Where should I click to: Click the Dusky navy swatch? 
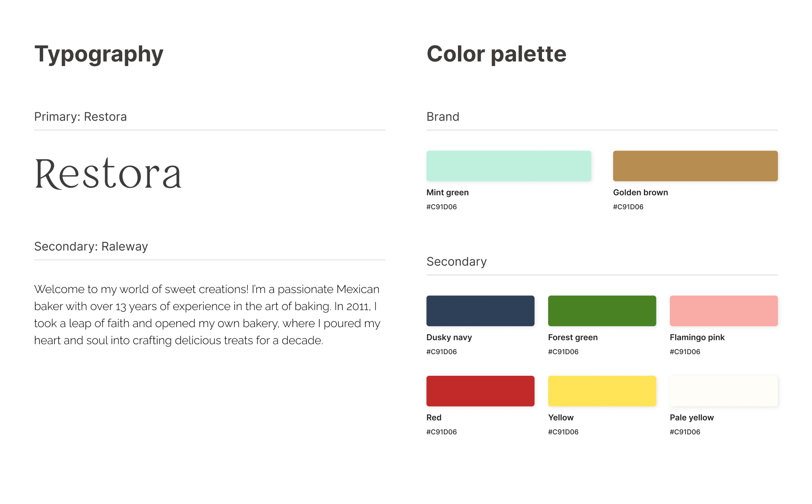480,311
